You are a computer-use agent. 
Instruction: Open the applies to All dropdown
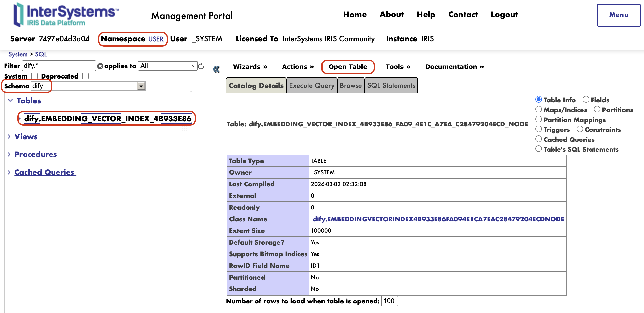(168, 66)
